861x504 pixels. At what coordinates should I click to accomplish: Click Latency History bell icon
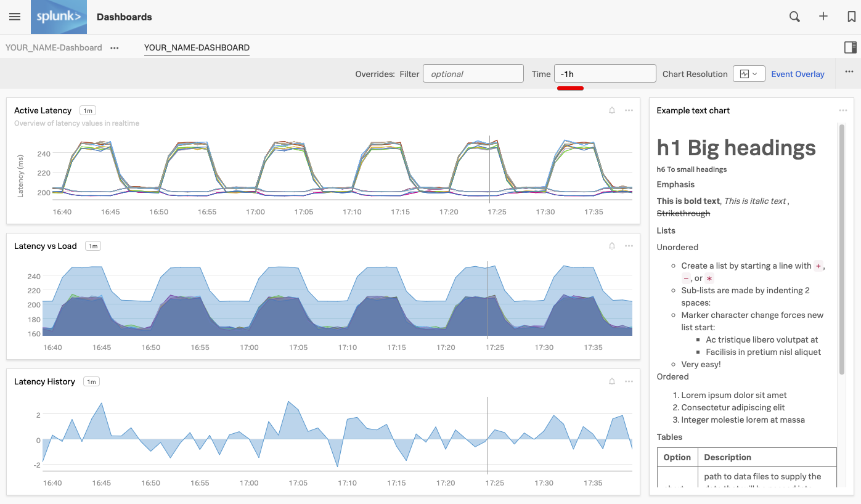tap(612, 381)
